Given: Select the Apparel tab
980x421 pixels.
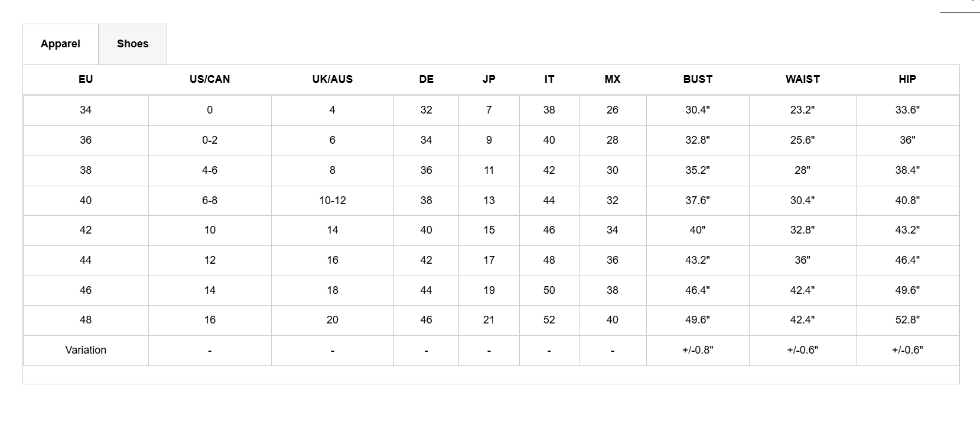Looking at the screenshot, I should click(60, 44).
